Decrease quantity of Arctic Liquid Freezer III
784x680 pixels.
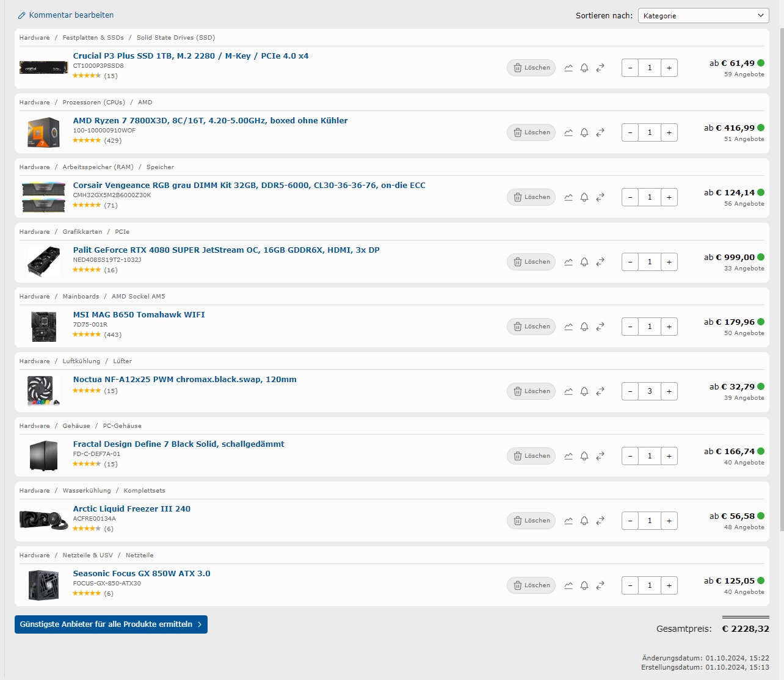click(x=630, y=521)
